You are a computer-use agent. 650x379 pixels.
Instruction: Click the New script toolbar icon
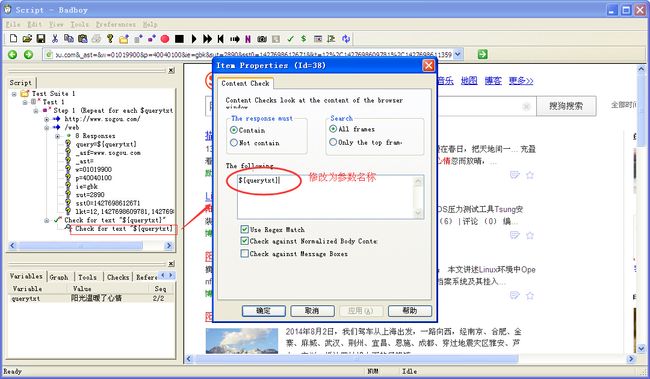tap(13, 39)
